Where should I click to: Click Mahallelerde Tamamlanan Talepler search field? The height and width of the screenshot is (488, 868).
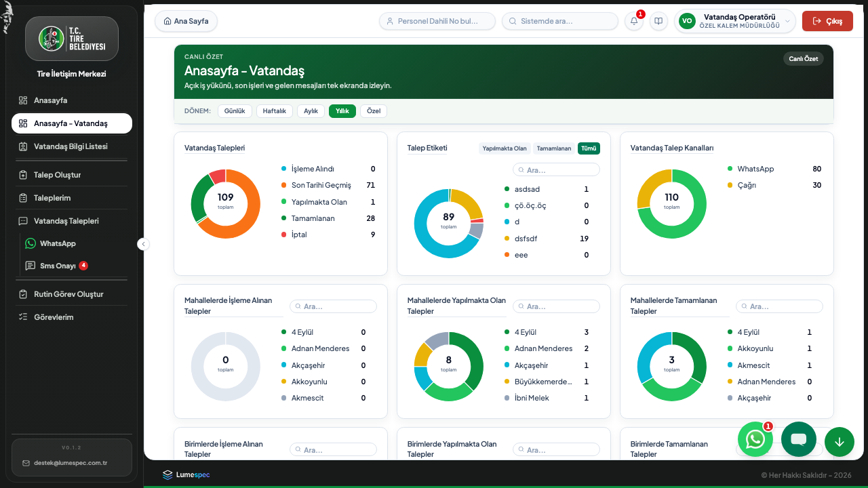pos(779,306)
